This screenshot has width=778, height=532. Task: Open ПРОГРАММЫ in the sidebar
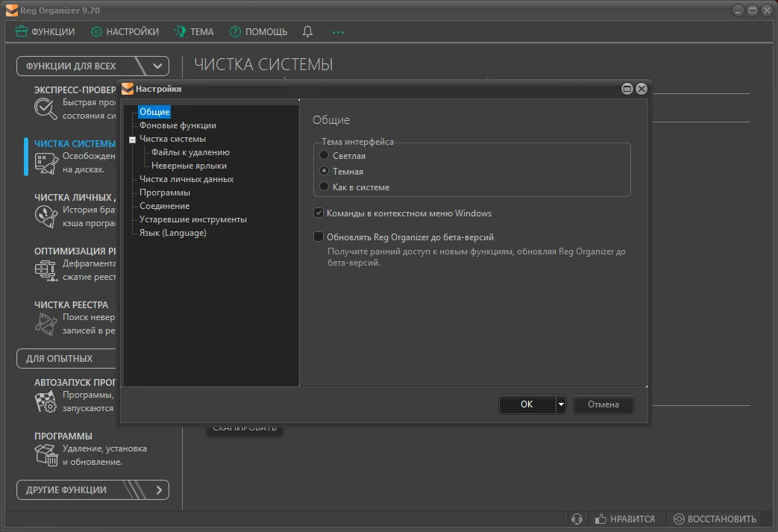(x=63, y=436)
